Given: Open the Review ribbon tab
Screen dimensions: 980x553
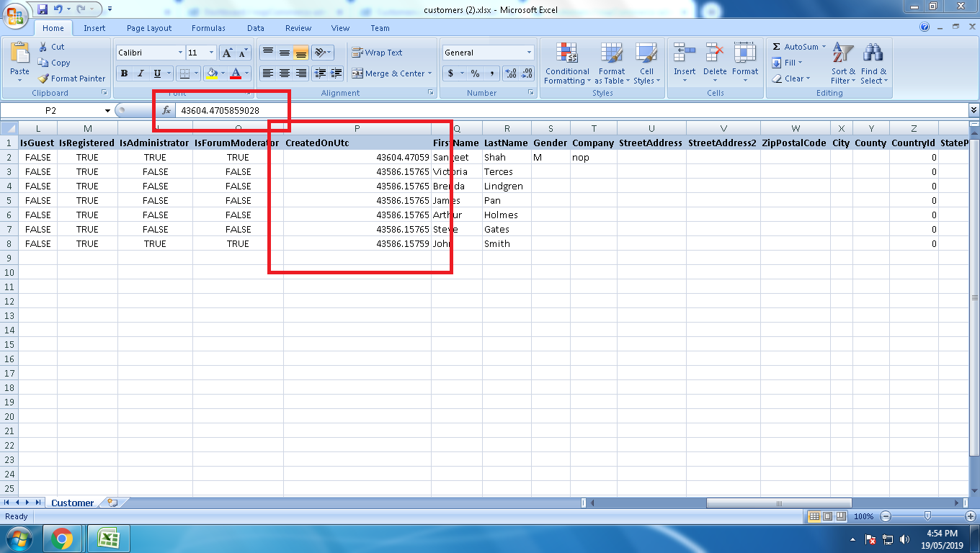Looking at the screenshot, I should [x=298, y=28].
